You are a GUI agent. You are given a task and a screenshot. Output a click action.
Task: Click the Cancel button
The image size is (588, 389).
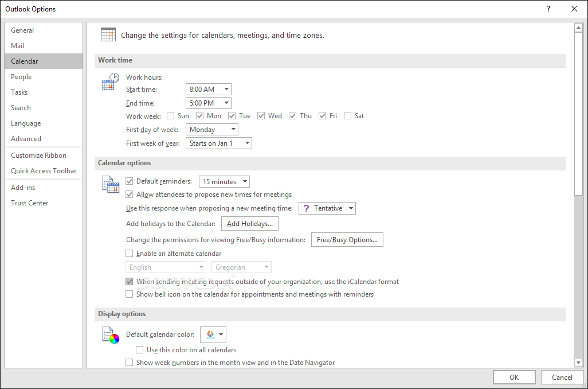tap(562, 378)
